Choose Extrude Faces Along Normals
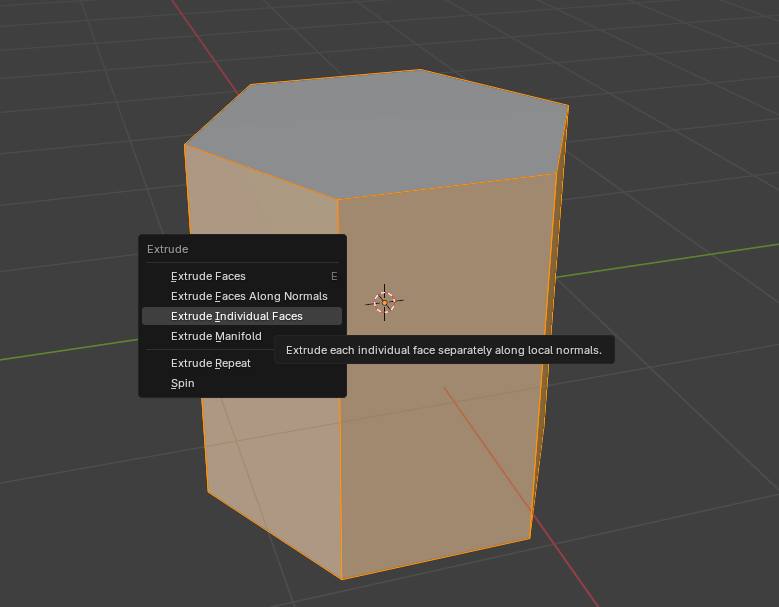This screenshot has height=607, width=779. (249, 296)
